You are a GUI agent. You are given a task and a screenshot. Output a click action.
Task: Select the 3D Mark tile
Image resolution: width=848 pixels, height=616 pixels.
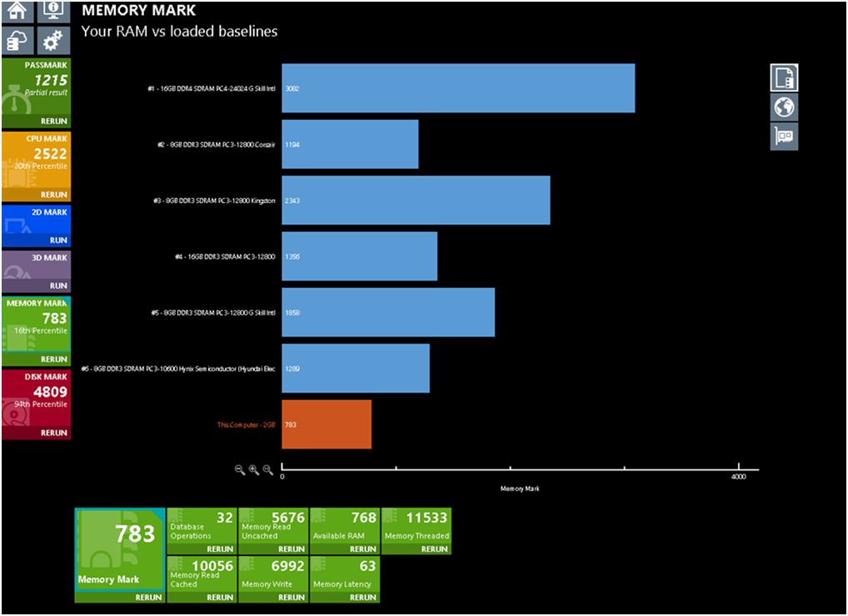[36, 265]
